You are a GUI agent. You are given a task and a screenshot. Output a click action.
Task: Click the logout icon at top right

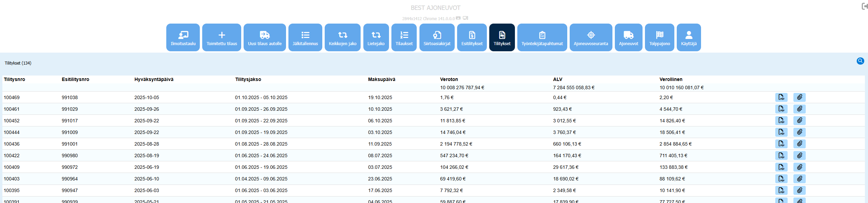(x=864, y=6)
